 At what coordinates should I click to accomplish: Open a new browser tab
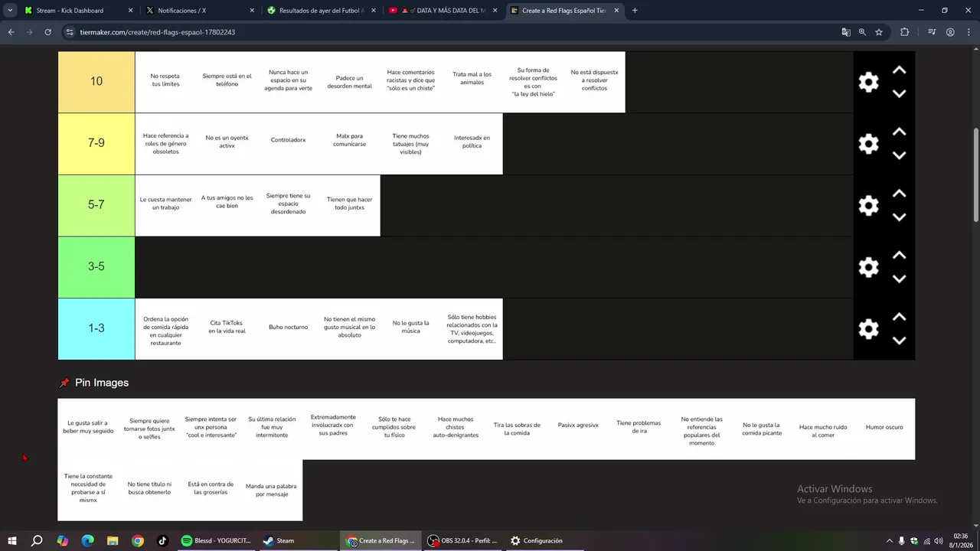(x=635, y=11)
